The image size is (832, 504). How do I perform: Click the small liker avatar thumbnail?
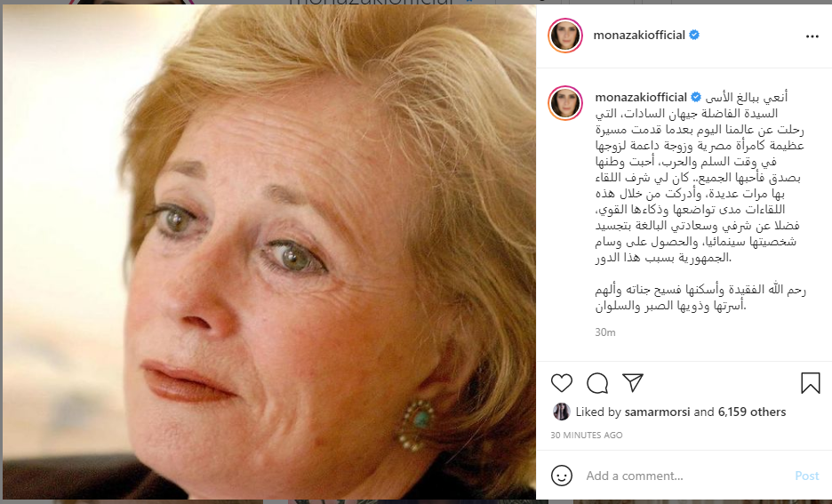pyautogui.click(x=562, y=412)
